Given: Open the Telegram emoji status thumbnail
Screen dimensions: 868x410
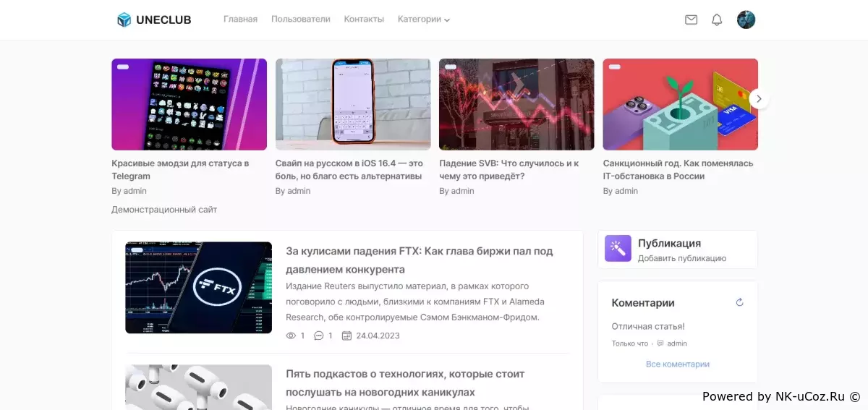Looking at the screenshot, I should click(x=189, y=104).
